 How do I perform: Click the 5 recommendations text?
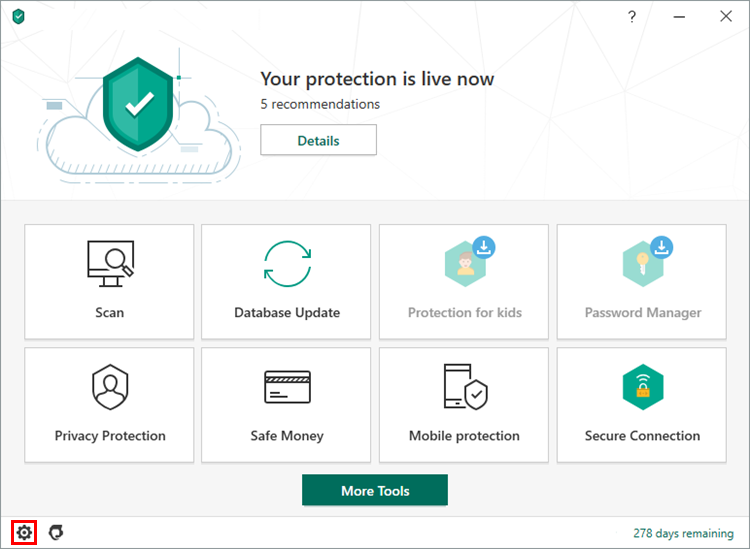click(320, 104)
